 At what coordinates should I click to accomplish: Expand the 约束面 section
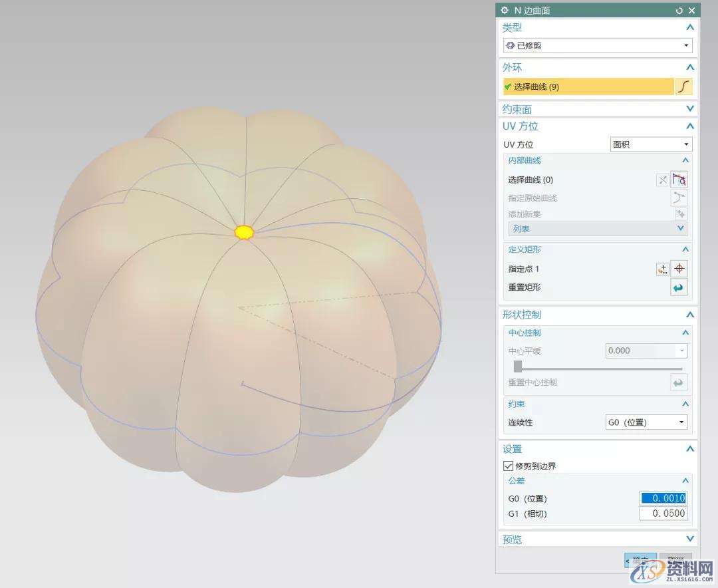coord(689,108)
